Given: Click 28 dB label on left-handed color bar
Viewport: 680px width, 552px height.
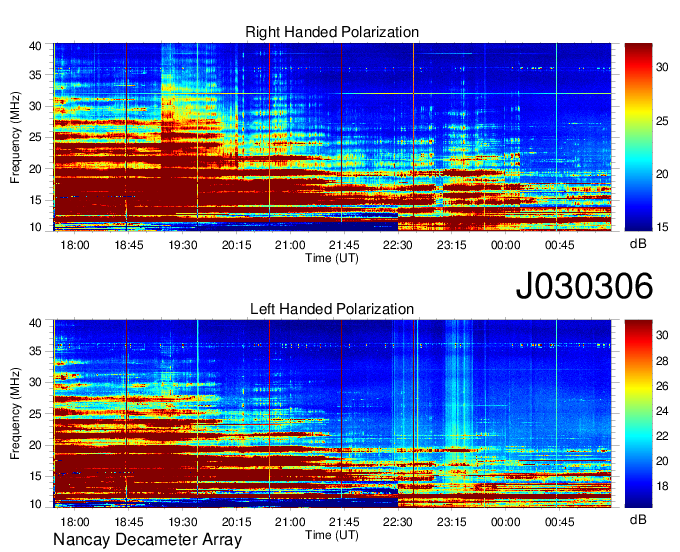Looking at the screenshot, I should tap(662, 360).
